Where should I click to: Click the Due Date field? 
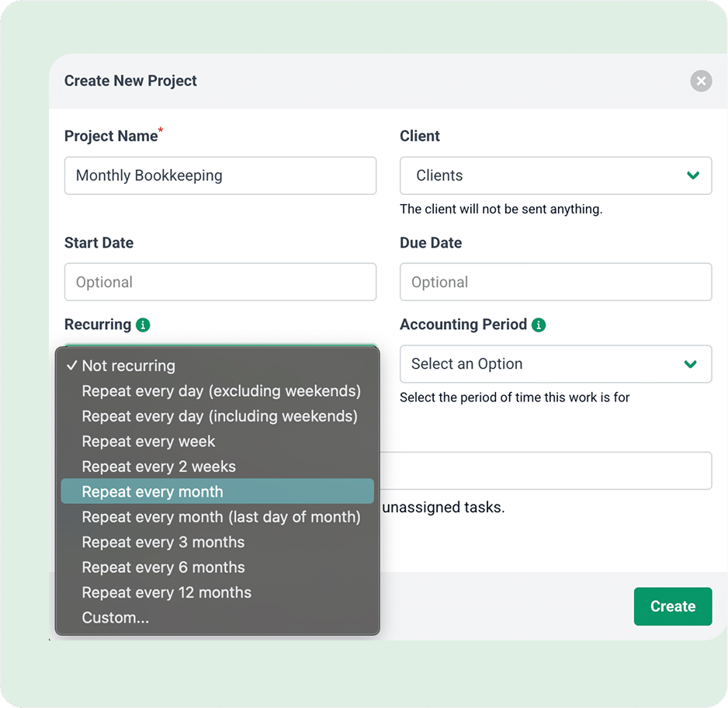pos(556,282)
